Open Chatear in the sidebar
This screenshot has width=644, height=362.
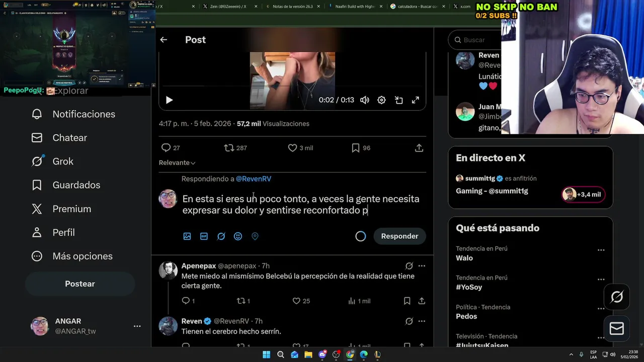[x=59, y=138]
